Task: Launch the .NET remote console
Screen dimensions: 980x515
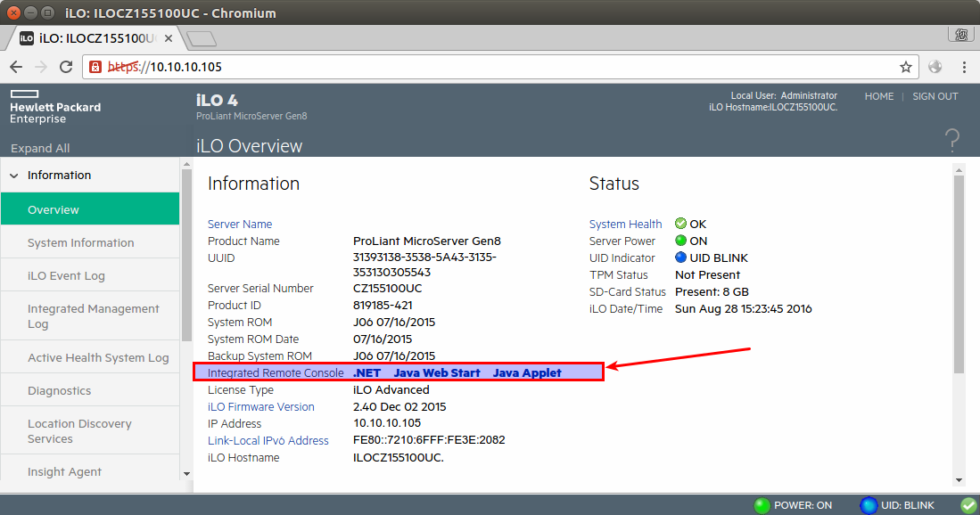Action: pos(366,372)
